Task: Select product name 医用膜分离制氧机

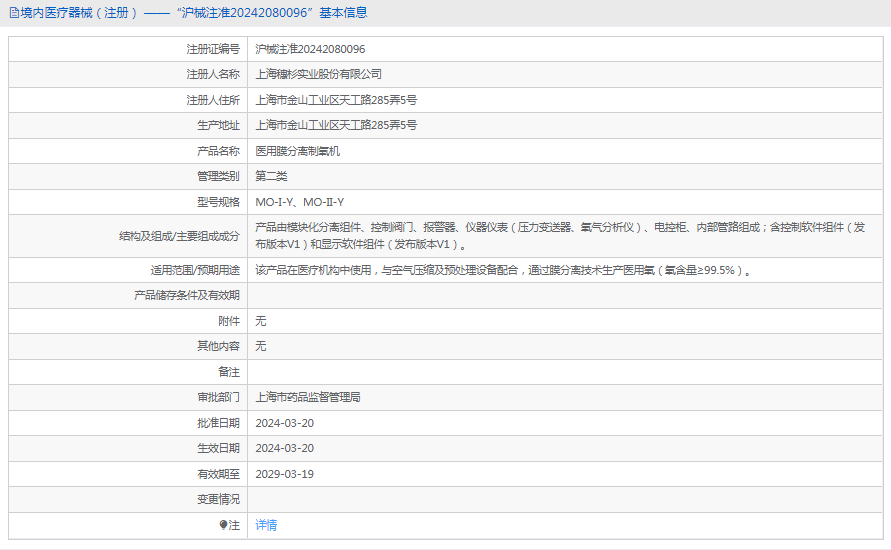Action: pyautogui.click(x=297, y=151)
